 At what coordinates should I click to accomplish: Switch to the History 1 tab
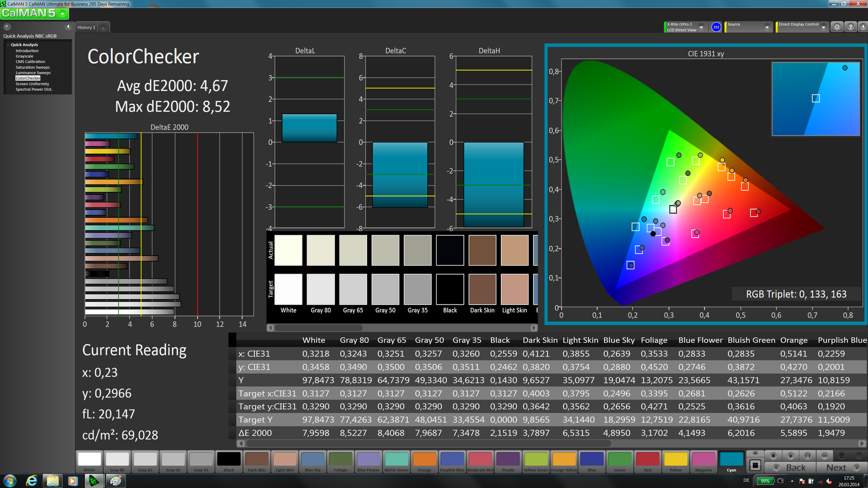click(x=86, y=28)
